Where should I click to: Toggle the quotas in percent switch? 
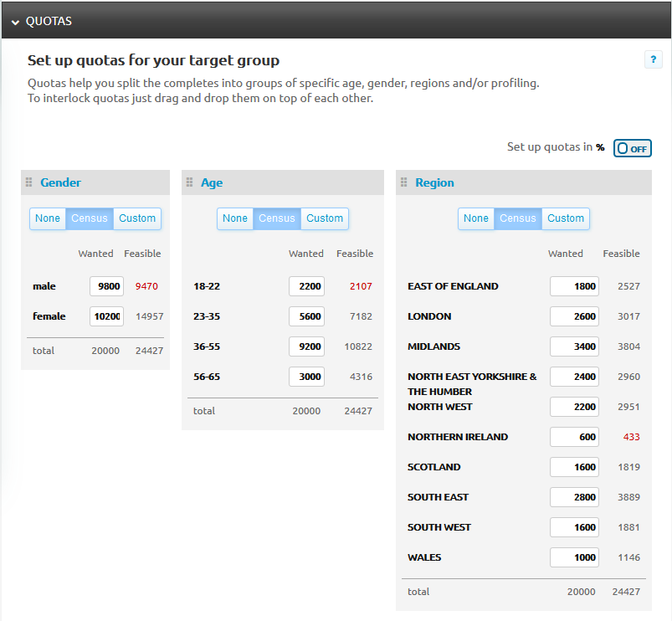(632, 148)
